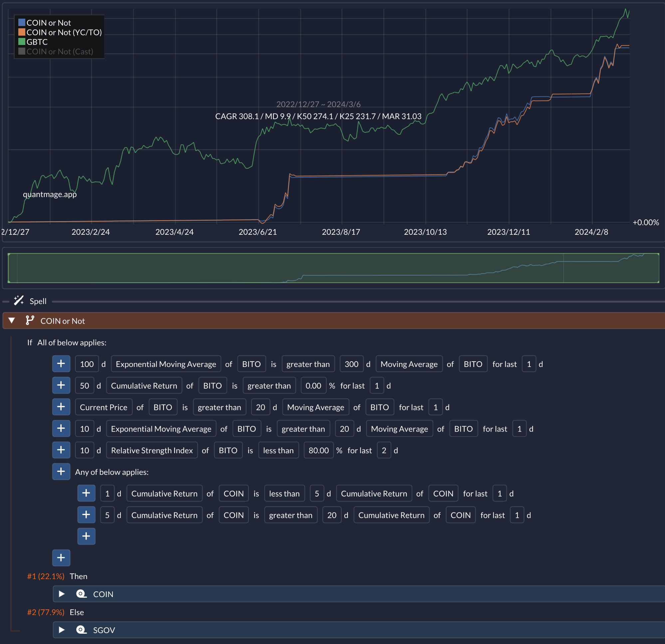Click plus button on 100d EMA condition
The image size is (665, 644).
61,364
